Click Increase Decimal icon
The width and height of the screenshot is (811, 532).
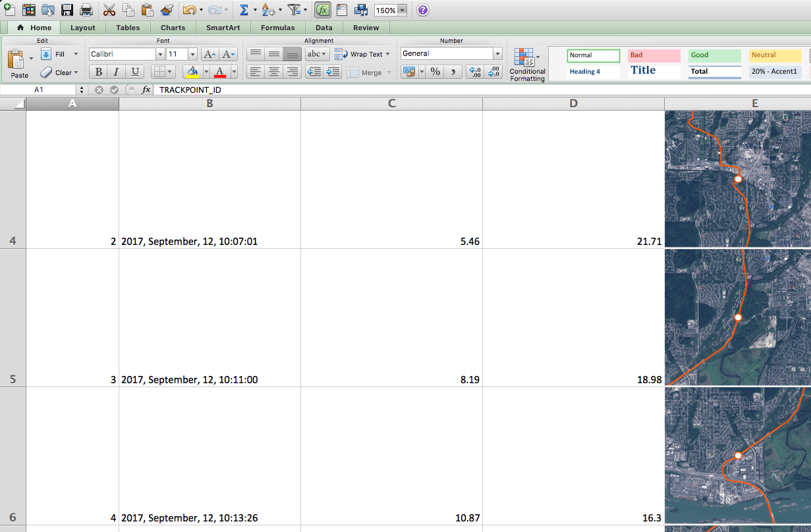(x=474, y=72)
